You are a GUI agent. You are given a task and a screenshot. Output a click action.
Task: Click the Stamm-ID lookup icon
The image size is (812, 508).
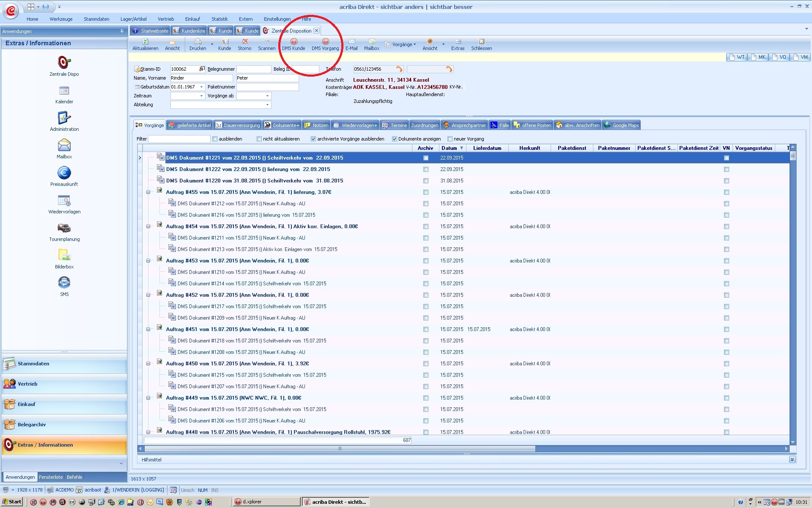(202, 69)
